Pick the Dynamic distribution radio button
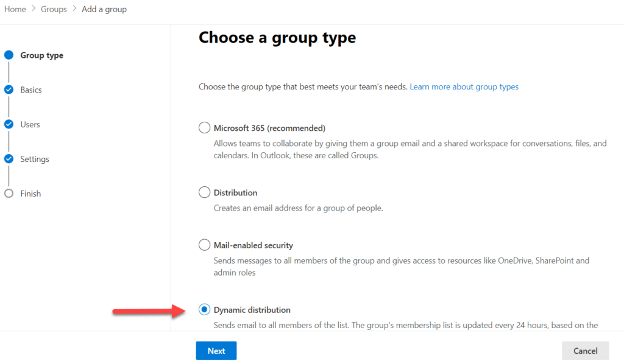 tap(204, 310)
